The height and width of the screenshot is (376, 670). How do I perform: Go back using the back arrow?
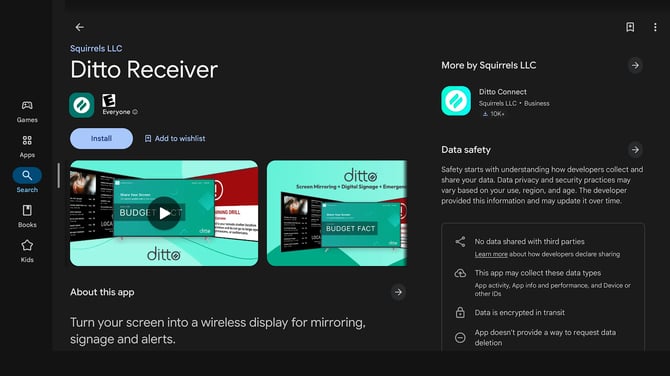pos(79,27)
